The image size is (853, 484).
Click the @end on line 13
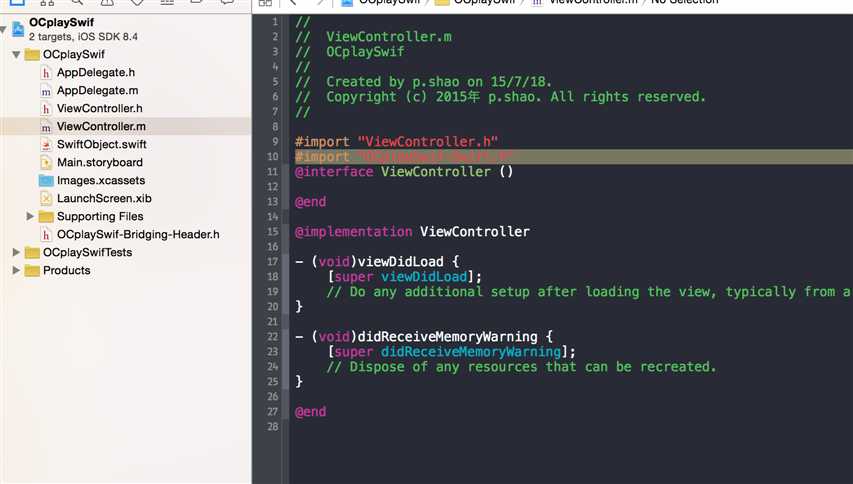pos(311,202)
